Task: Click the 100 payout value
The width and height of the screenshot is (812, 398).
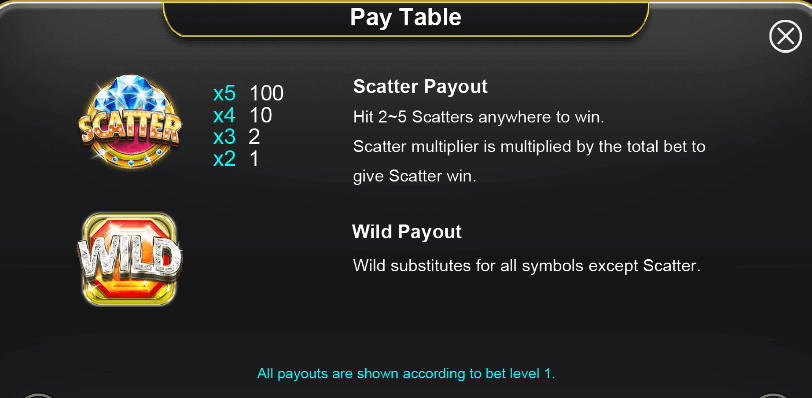Action: [267, 93]
